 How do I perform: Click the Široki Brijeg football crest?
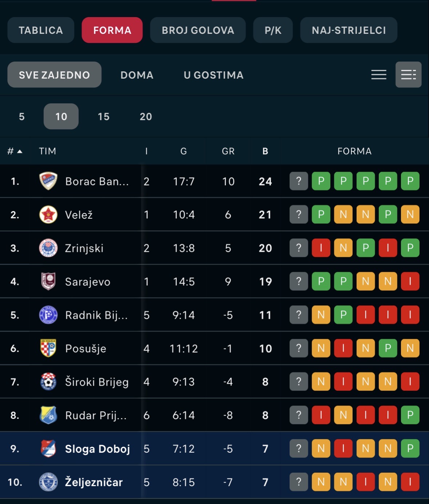point(48,382)
